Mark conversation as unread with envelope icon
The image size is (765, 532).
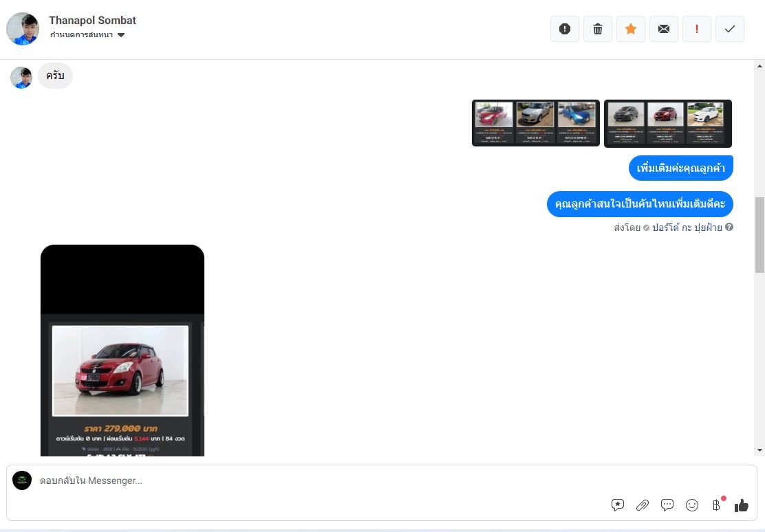[x=664, y=29]
